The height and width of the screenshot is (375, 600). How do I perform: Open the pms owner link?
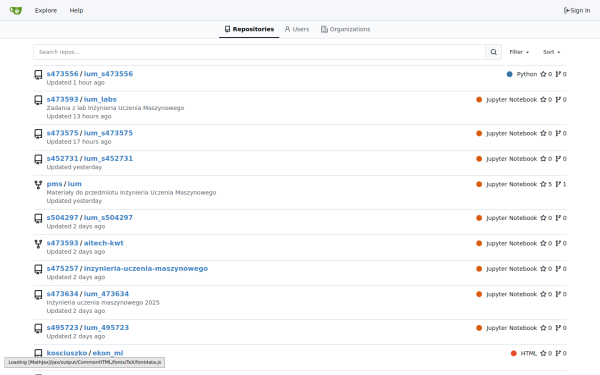click(x=54, y=184)
